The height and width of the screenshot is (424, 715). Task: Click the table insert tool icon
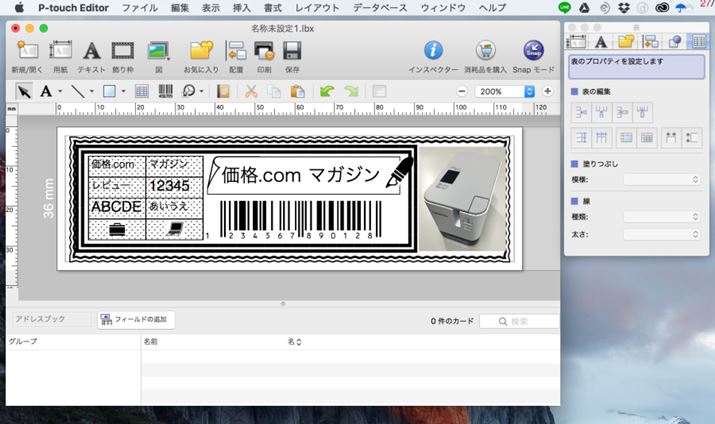142,91
